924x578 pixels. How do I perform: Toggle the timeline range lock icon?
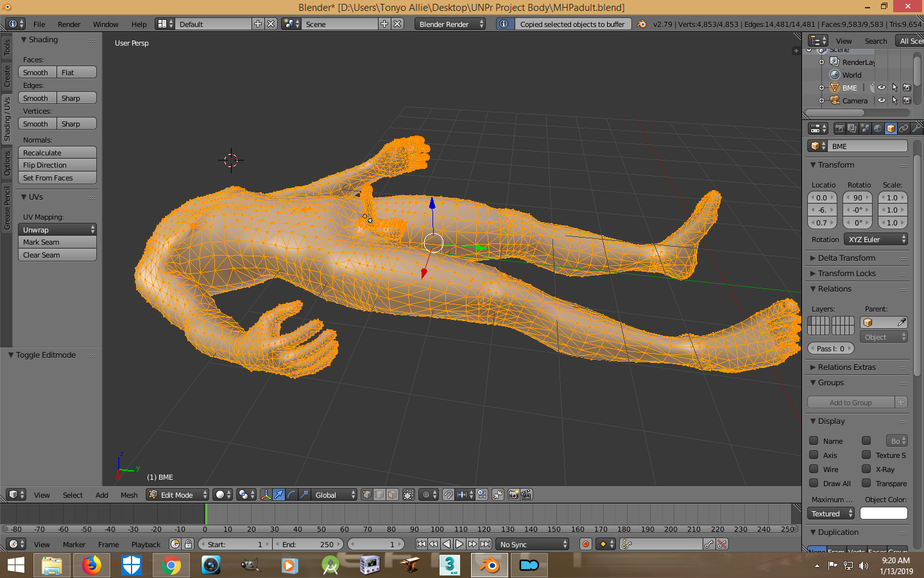188,544
